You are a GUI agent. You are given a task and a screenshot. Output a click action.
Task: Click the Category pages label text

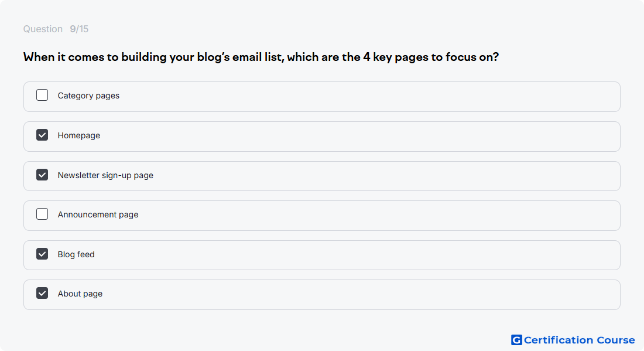tap(88, 96)
